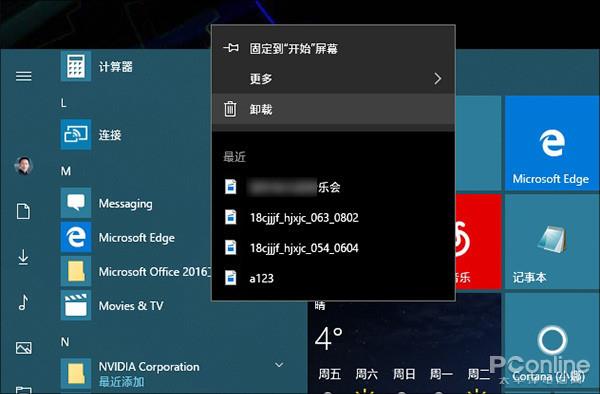Open recent file a123
The image size is (600, 394).
coord(333,278)
